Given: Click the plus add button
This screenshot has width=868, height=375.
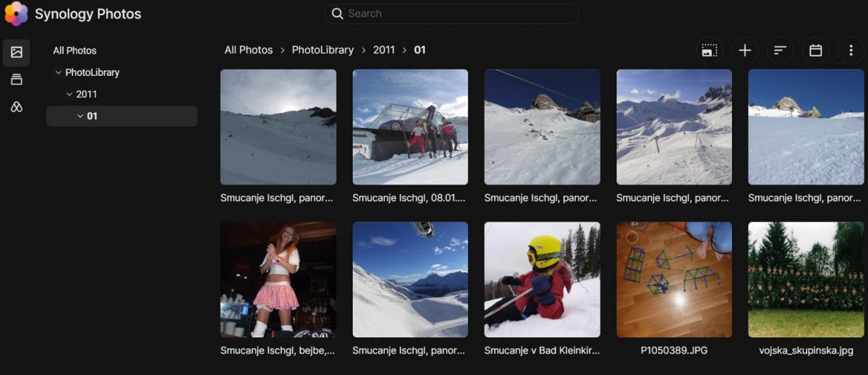Looking at the screenshot, I should (x=744, y=51).
